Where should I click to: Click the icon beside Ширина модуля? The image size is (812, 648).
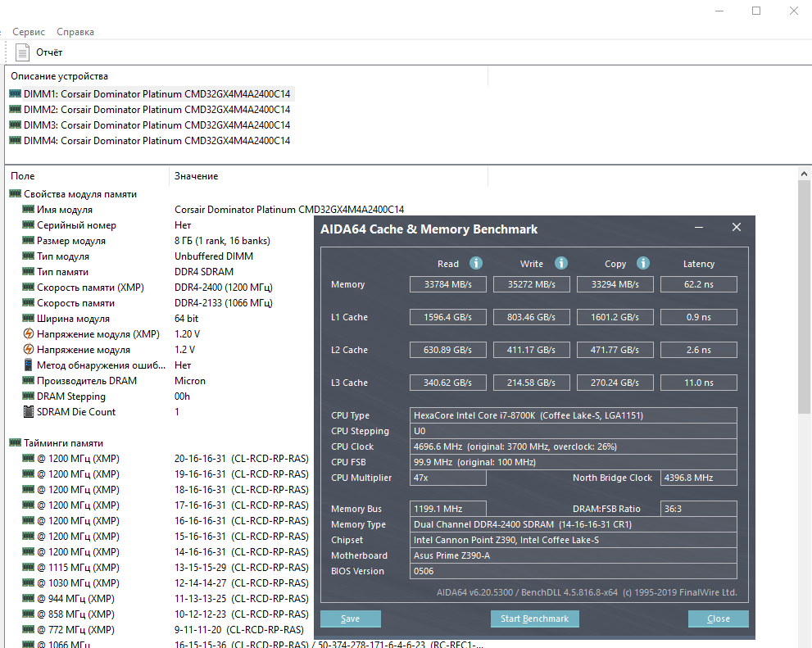(29, 318)
